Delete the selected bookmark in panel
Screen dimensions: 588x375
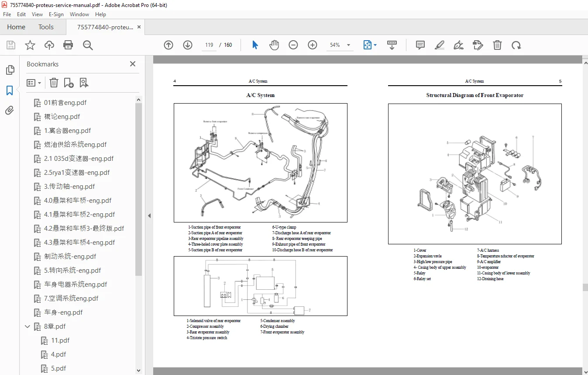pyautogui.click(x=54, y=83)
